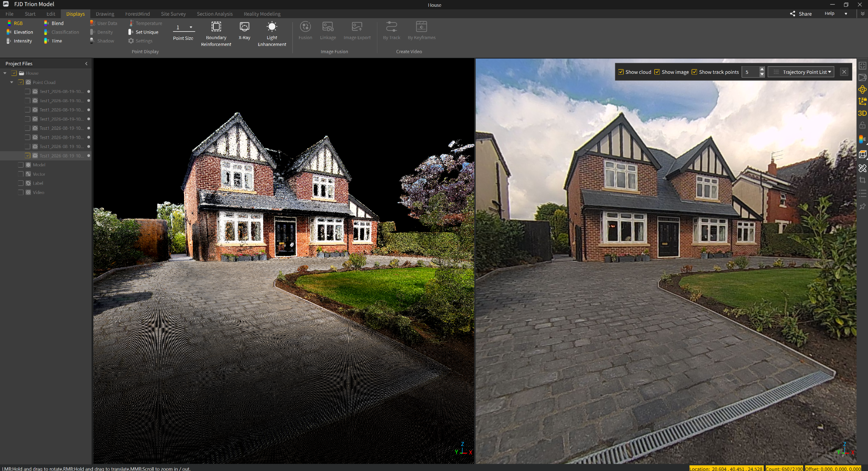Viewport: 868px width, 471px height.
Task: Enable X-Ray view
Action: (244, 31)
